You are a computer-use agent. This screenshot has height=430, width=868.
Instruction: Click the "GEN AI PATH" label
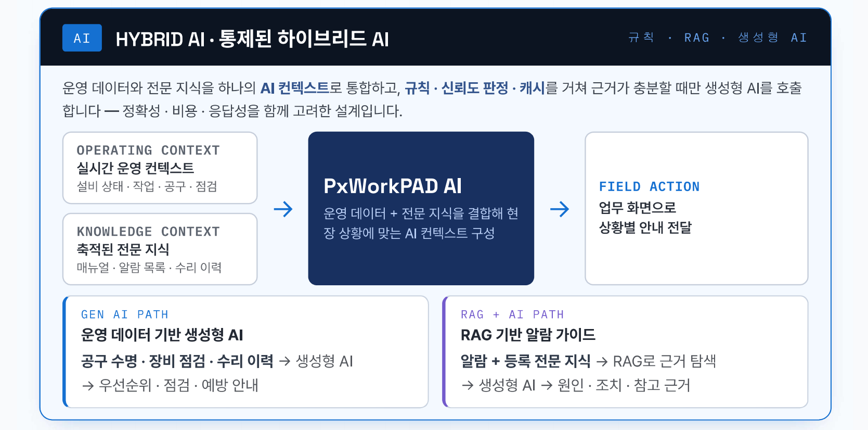tap(125, 314)
